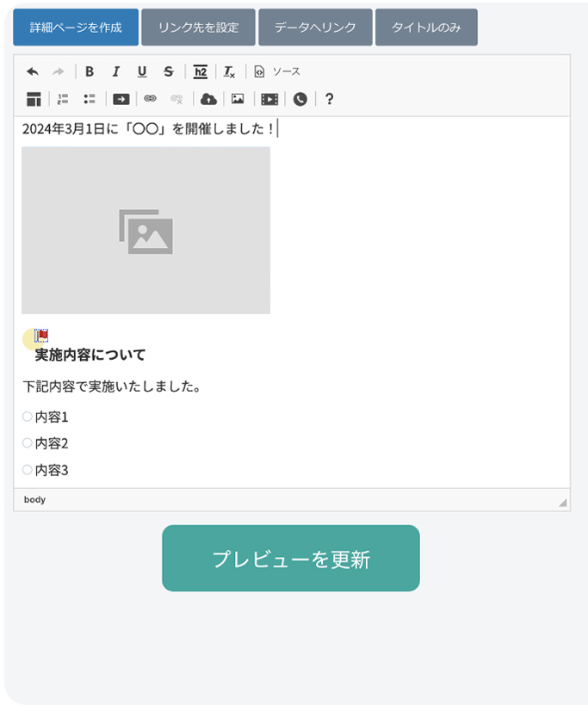Click the 内容1 list item
The width and height of the screenshot is (588, 711).
52,417
